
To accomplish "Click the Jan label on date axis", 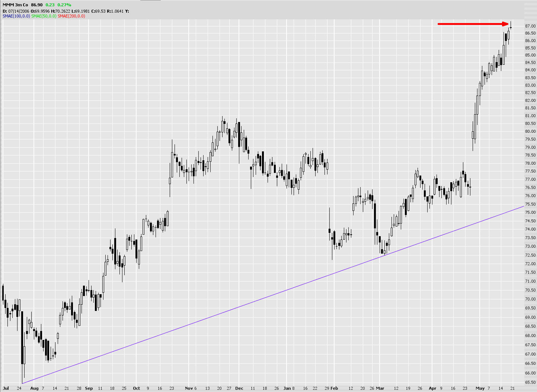I will pos(287,388).
